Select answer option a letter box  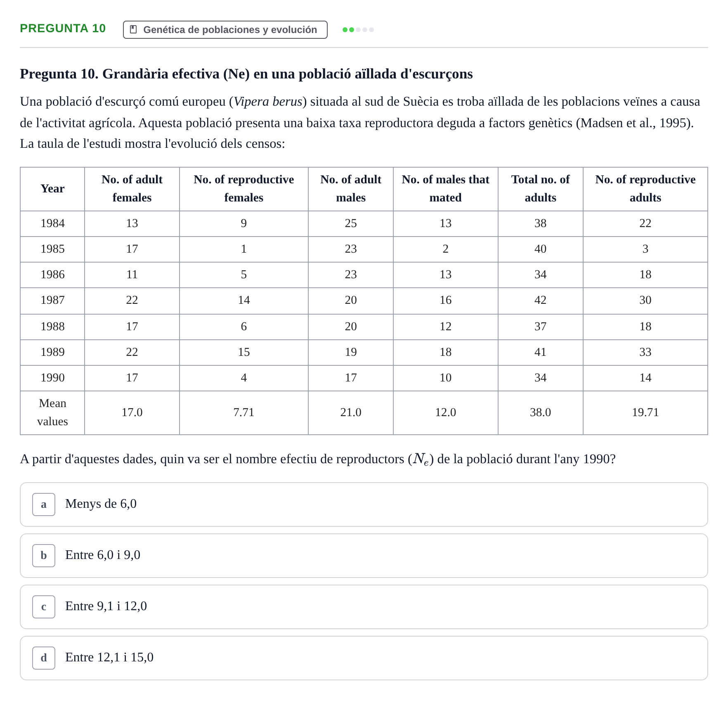44,504
